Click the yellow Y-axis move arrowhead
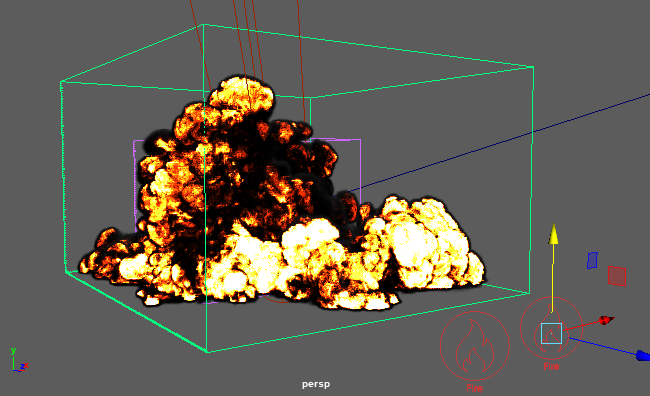Screen dimensions: 650x396 coord(553,234)
